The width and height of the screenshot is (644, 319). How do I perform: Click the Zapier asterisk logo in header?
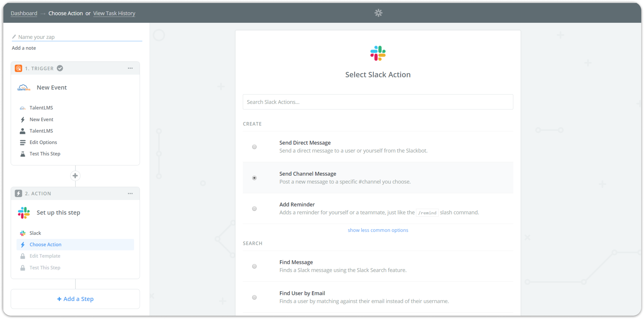pos(378,13)
